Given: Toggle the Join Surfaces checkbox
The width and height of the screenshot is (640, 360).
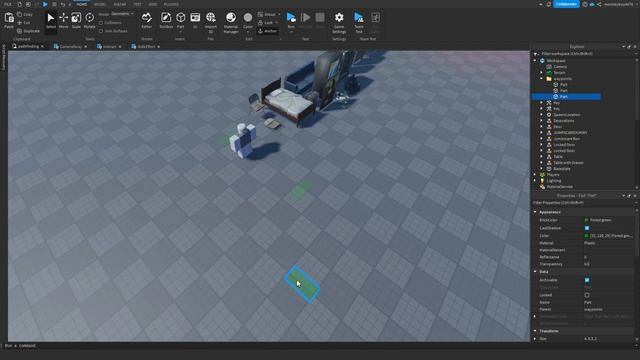Looking at the screenshot, I should tap(101, 31).
